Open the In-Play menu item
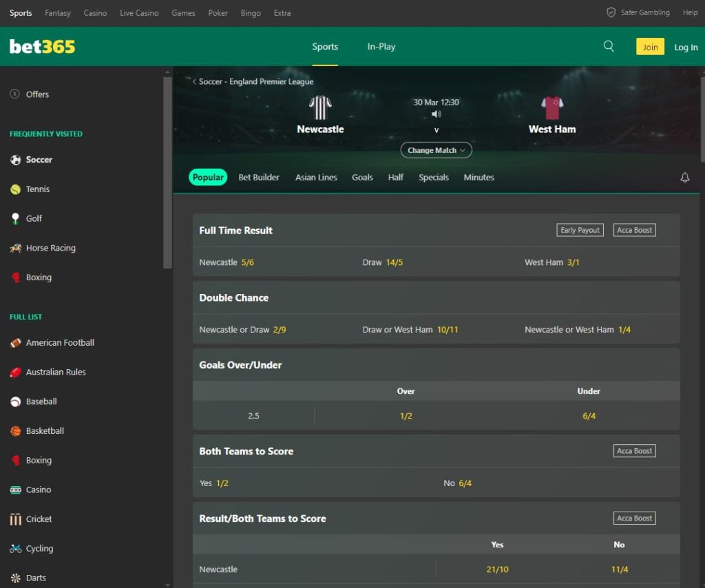This screenshot has width=705, height=588. pos(381,46)
